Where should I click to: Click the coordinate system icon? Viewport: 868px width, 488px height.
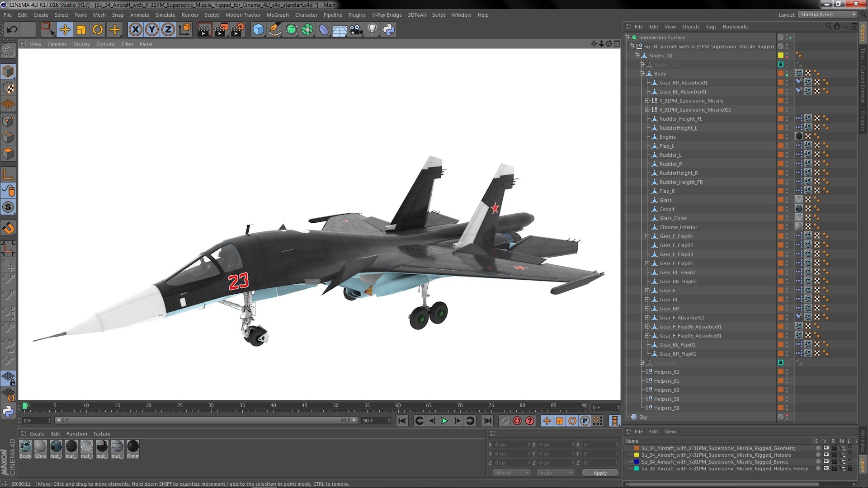pyautogui.click(x=185, y=30)
